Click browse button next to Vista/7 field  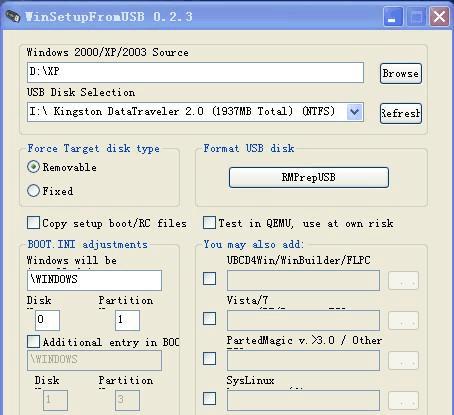click(403, 320)
